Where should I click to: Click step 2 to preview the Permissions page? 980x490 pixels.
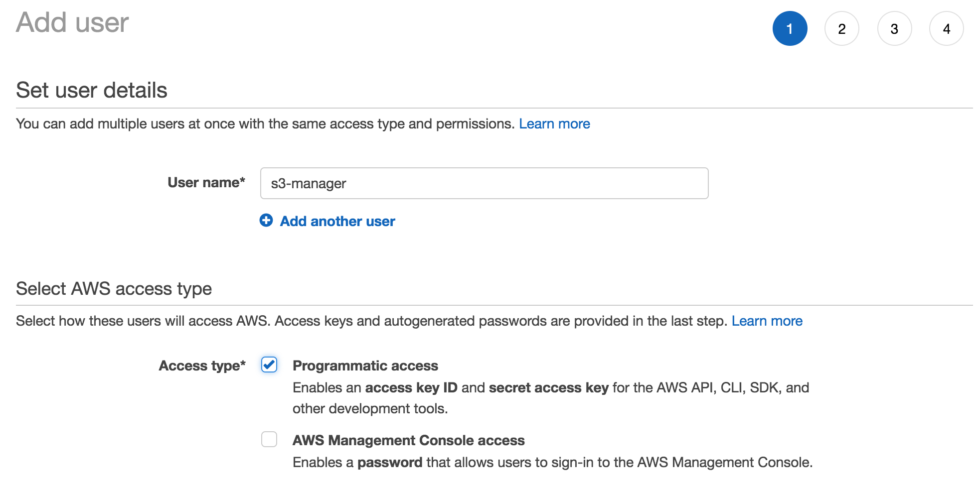[842, 28]
